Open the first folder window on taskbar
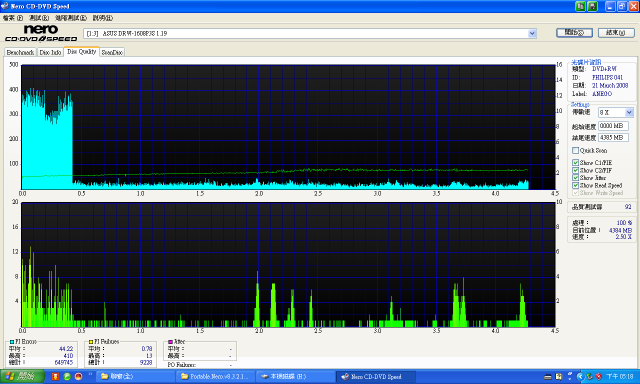This screenshot has width=640, height=384. click(135, 377)
